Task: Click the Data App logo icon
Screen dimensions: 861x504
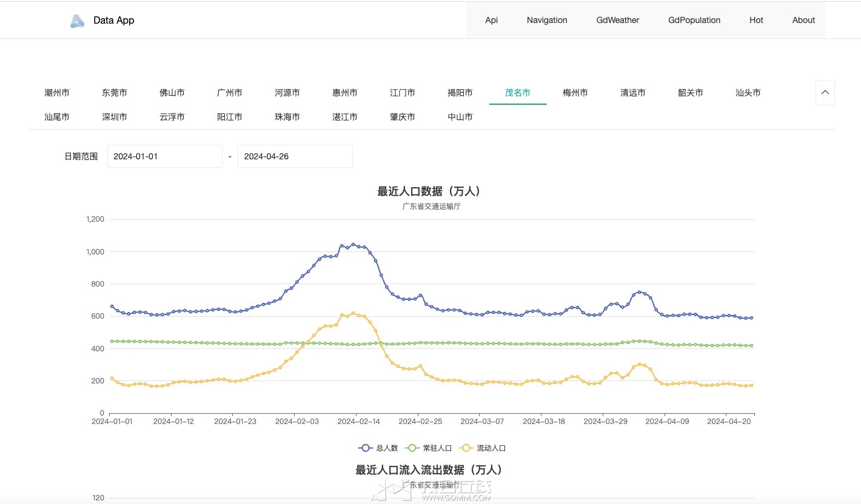Action: (x=77, y=21)
